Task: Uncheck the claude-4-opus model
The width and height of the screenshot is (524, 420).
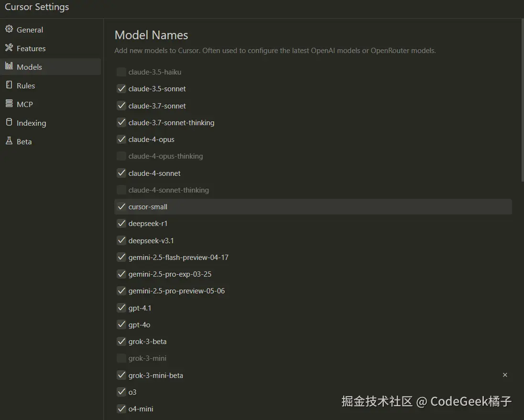Action: click(121, 139)
